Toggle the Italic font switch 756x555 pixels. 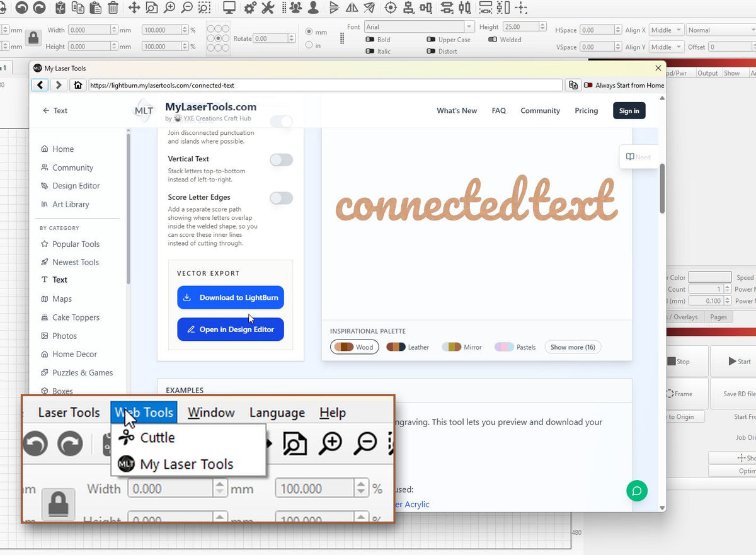[x=370, y=52]
